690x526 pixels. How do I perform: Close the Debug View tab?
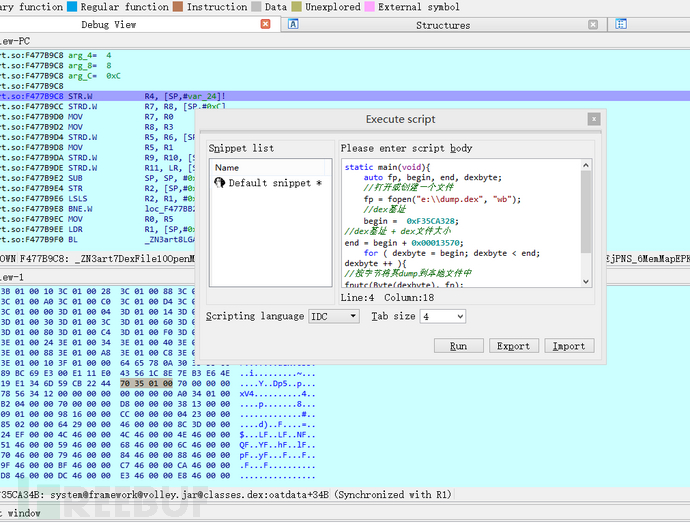point(265,24)
